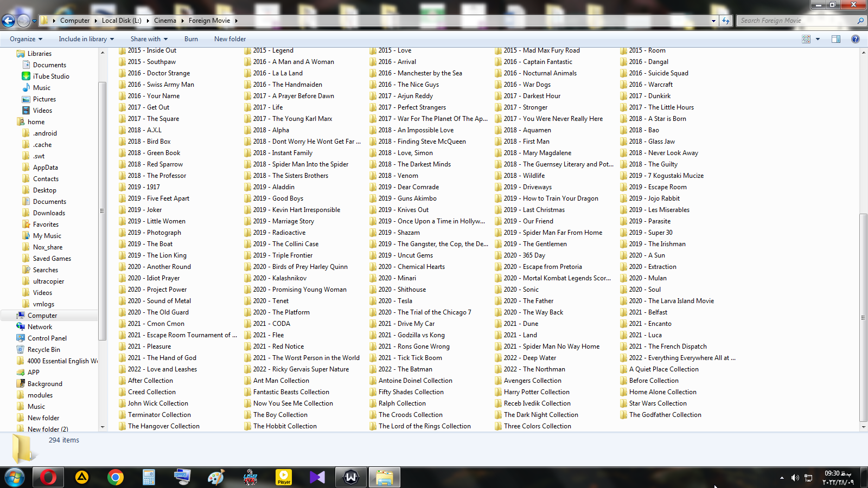The width and height of the screenshot is (868, 488).
Task: Select 2015 - Mad Max Fury Road folder
Action: click(541, 50)
